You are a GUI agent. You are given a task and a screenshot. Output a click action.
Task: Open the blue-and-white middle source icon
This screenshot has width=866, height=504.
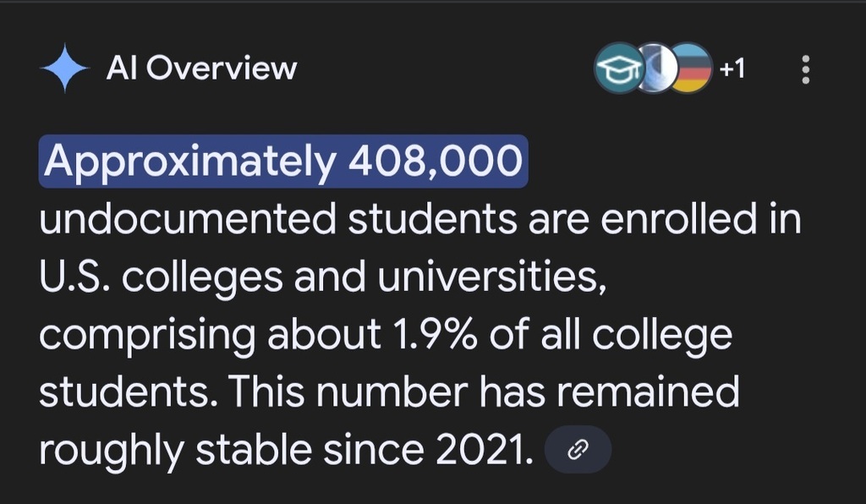(x=657, y=68)
